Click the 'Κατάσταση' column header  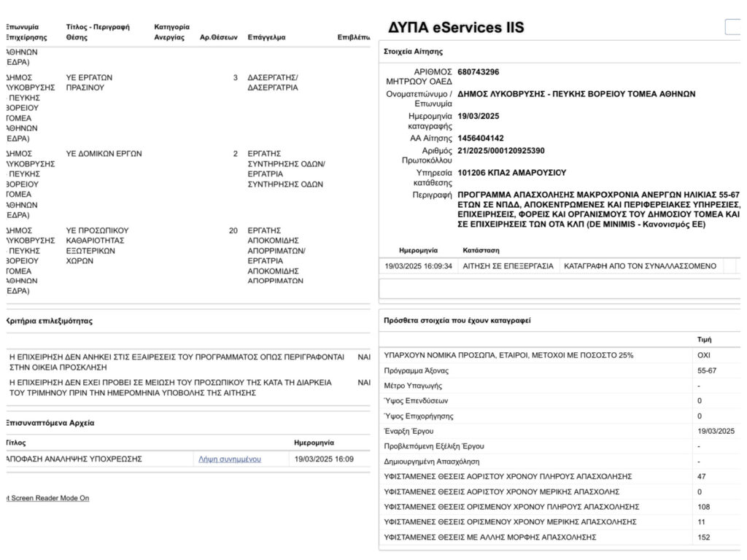tap(481, 251)
